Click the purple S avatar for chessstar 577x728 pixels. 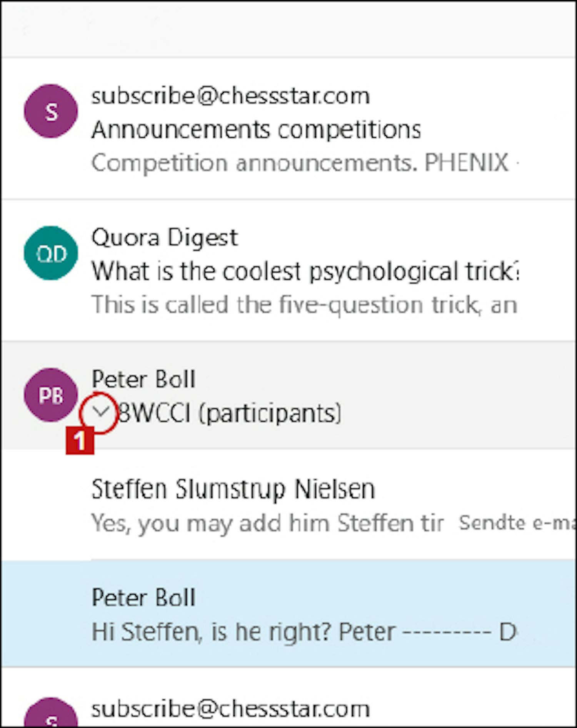click(x=51, y=111)
